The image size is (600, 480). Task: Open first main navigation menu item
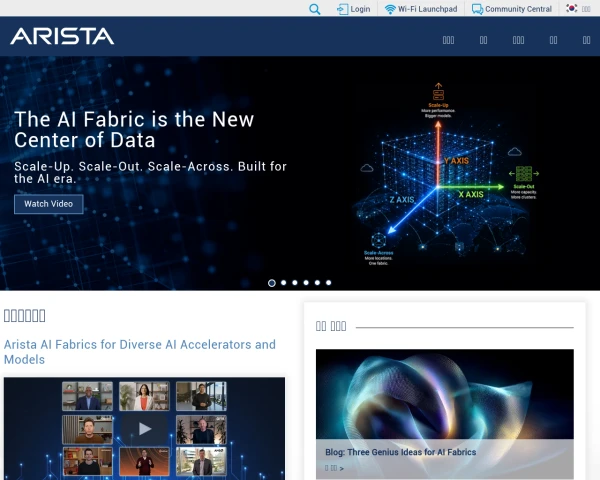(448, 40)
